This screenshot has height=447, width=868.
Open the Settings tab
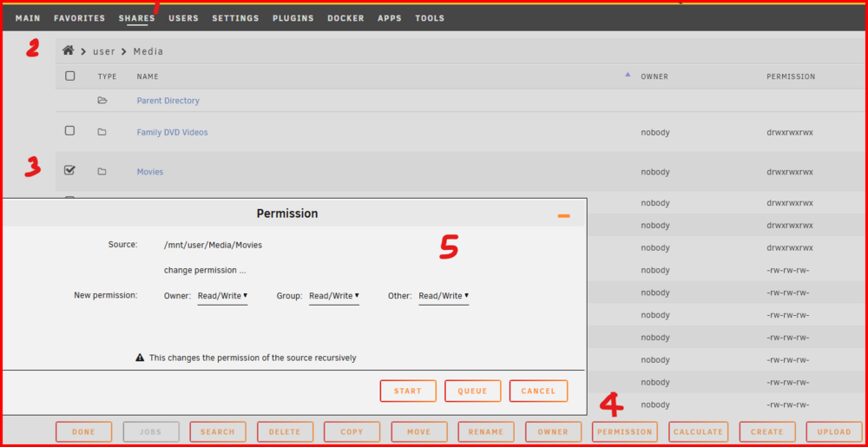coord(235,18)
